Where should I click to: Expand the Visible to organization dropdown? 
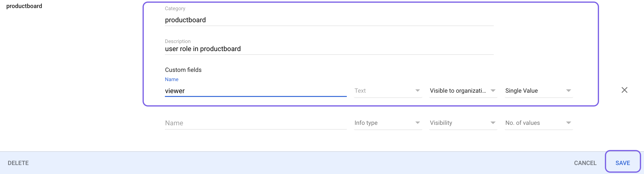pos(463,91)
